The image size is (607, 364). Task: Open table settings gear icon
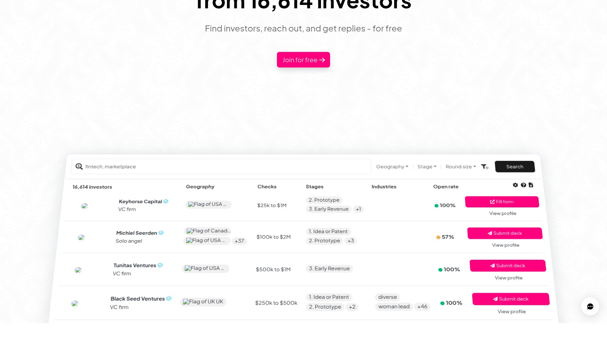click(515, 185)
